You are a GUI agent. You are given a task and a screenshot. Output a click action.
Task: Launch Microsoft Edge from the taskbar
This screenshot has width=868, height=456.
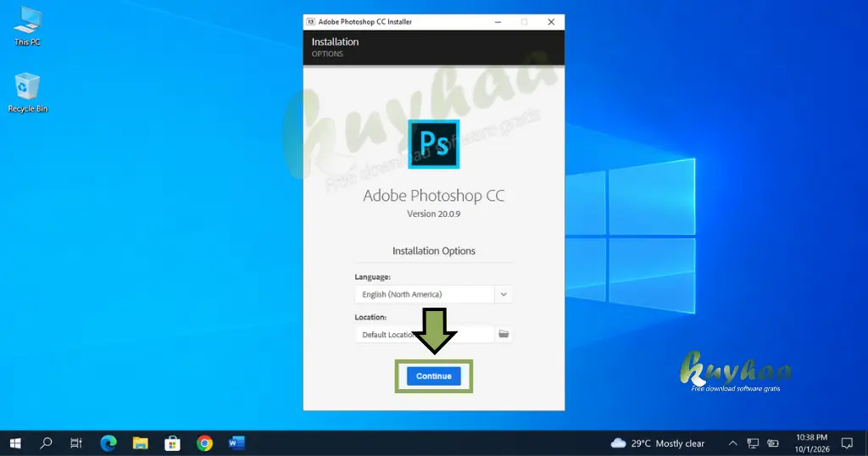click(108, 443)
